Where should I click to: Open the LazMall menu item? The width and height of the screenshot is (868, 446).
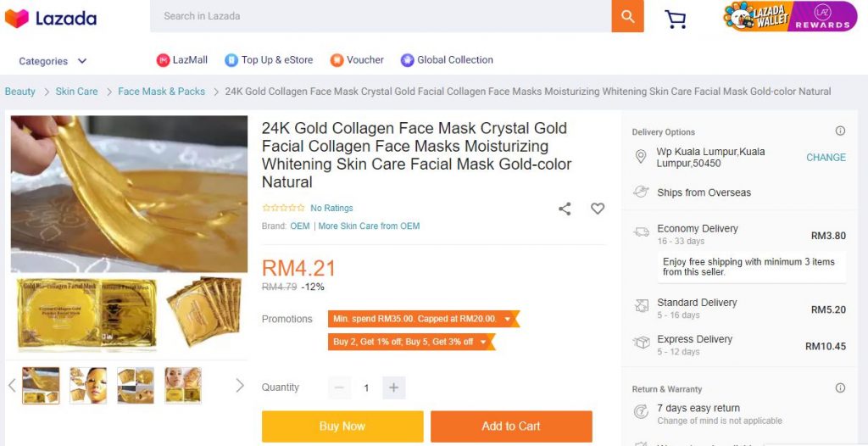181,60
